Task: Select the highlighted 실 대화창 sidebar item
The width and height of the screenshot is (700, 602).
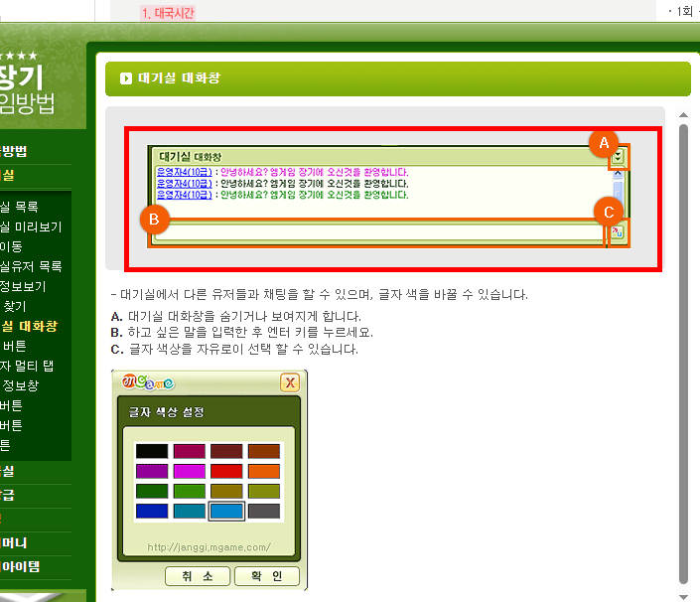Action: (x=29, y=326)
